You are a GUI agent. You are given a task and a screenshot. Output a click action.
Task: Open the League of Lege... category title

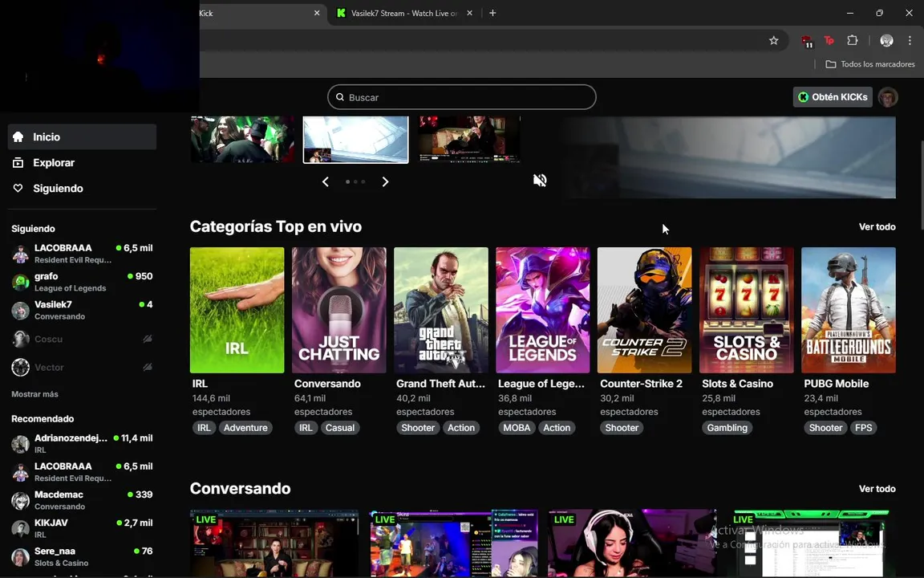[x=541, y=384]
